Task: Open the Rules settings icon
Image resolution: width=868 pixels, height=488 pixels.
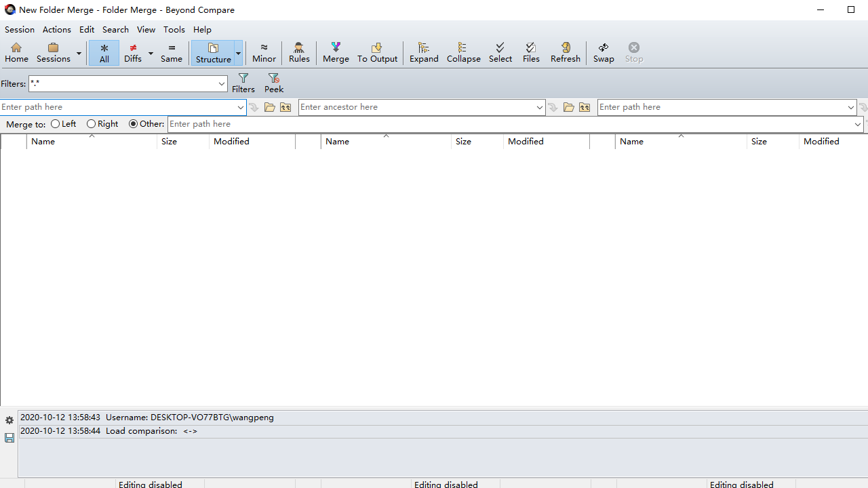Action: pyautogui.click(x=298, y=52)
